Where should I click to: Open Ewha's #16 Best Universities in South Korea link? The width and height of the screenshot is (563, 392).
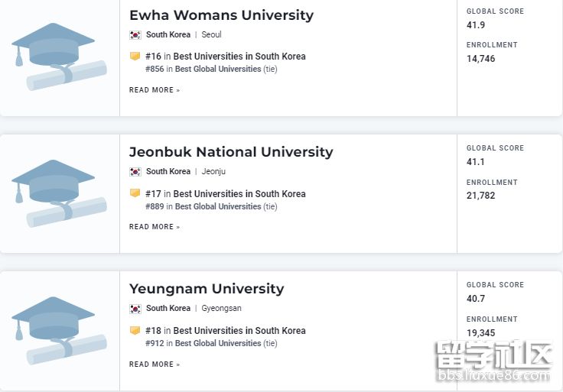point(239,57)
